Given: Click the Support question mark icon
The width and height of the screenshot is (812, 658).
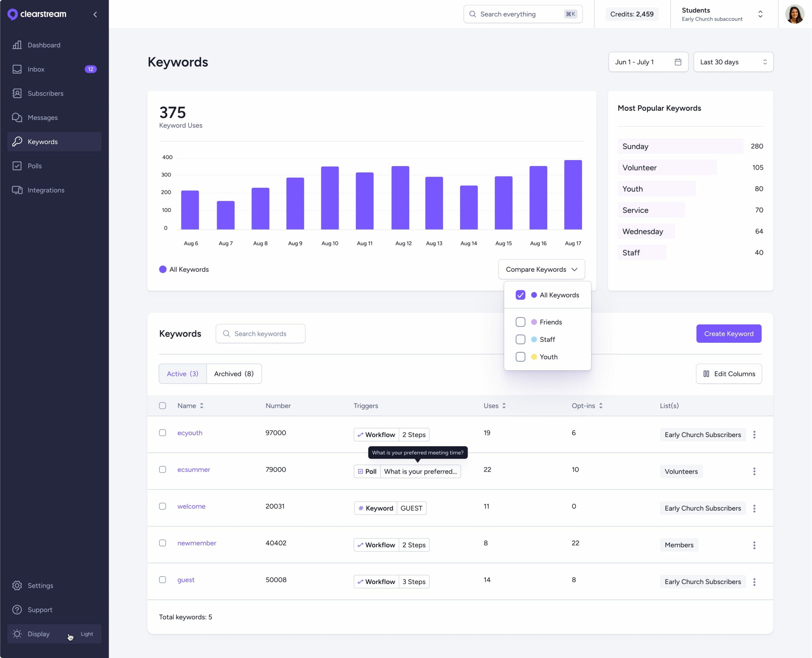Looking at the screenshot, I should pyautogui.click(x=17, y=610).
